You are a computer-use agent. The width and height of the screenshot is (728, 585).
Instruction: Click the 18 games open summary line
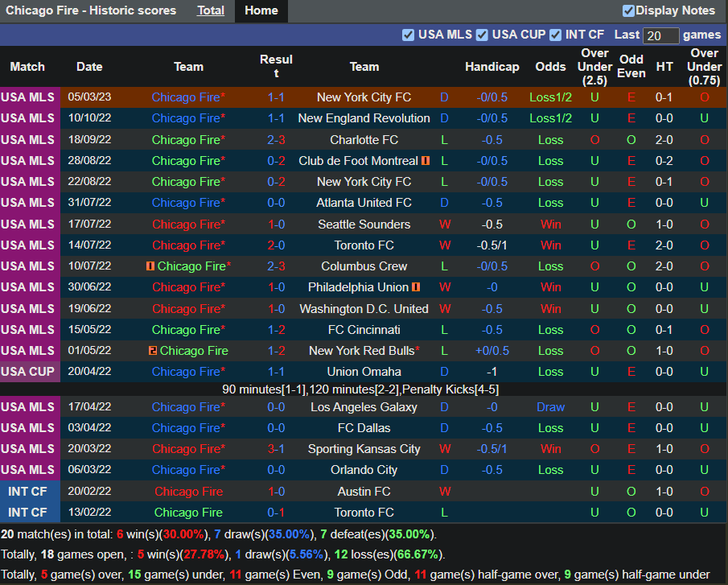pyautogui.click(x=223, y=554)
